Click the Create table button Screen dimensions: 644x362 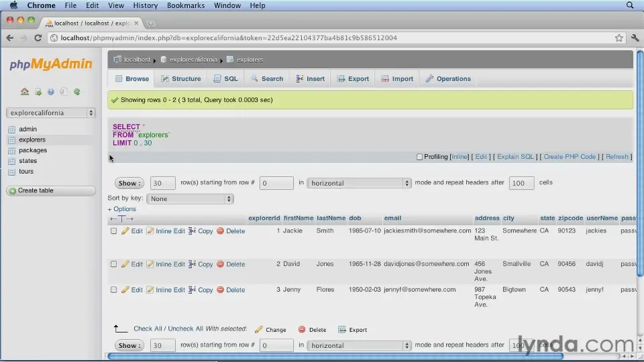(51, 191)
